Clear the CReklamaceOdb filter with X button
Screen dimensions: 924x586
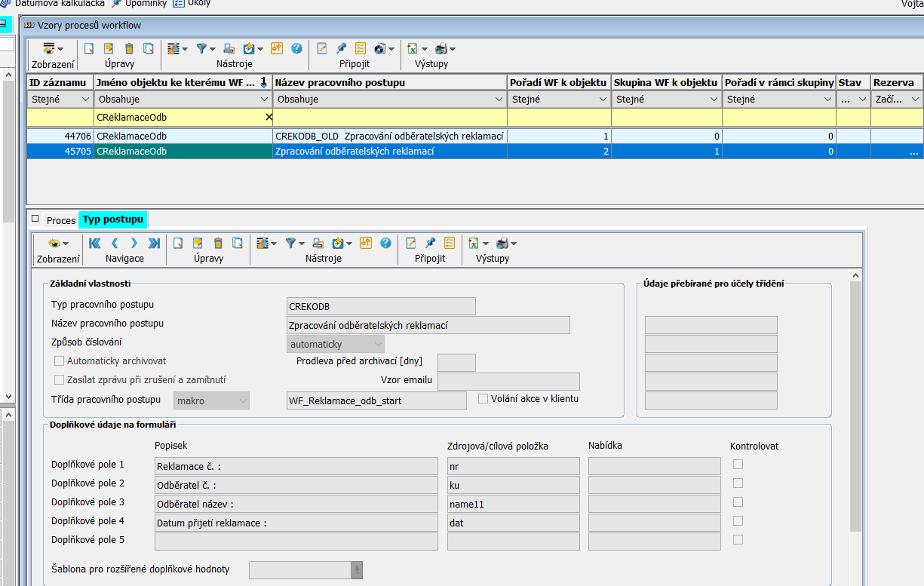(269, 118)
